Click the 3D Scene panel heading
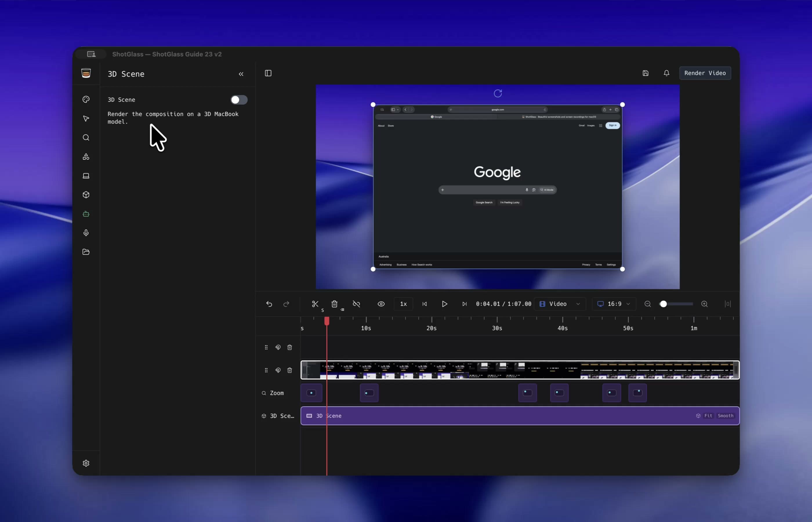This screenshot has height=522, width=812. pos(126,74)
